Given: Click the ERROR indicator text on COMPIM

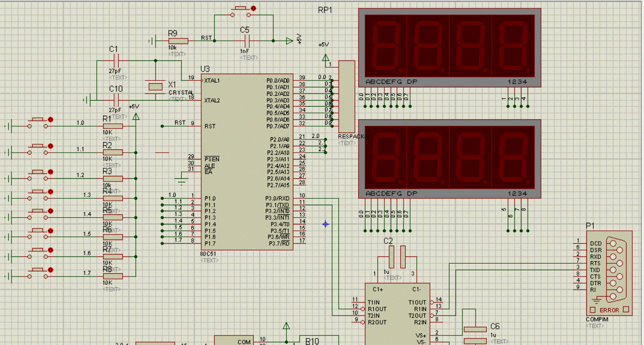Looking at the screenshot, I should tap(609, 310).
